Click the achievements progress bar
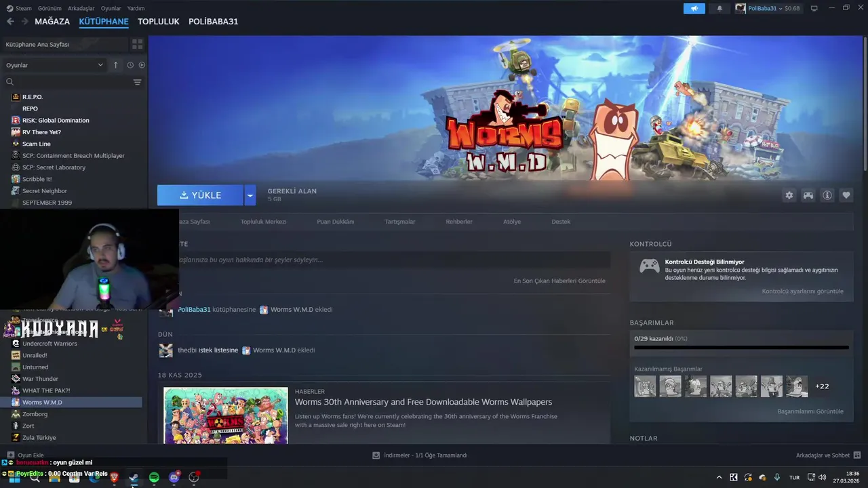868x488 pixels. coord(741,348)
